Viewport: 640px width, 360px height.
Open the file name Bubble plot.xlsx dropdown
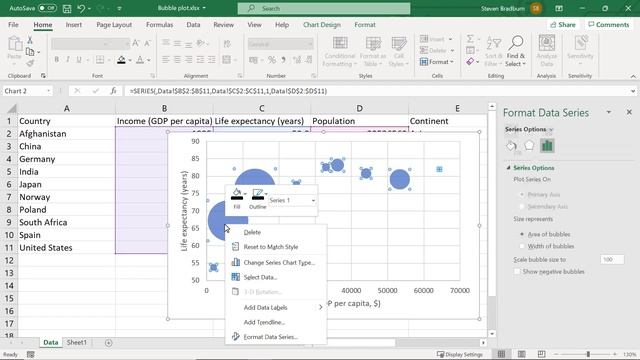(x=204, y=8)
